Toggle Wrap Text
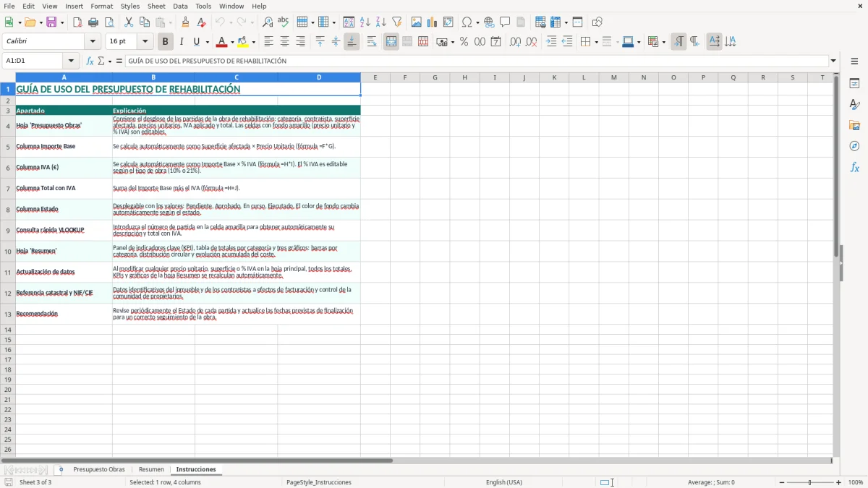 [371, 42]
